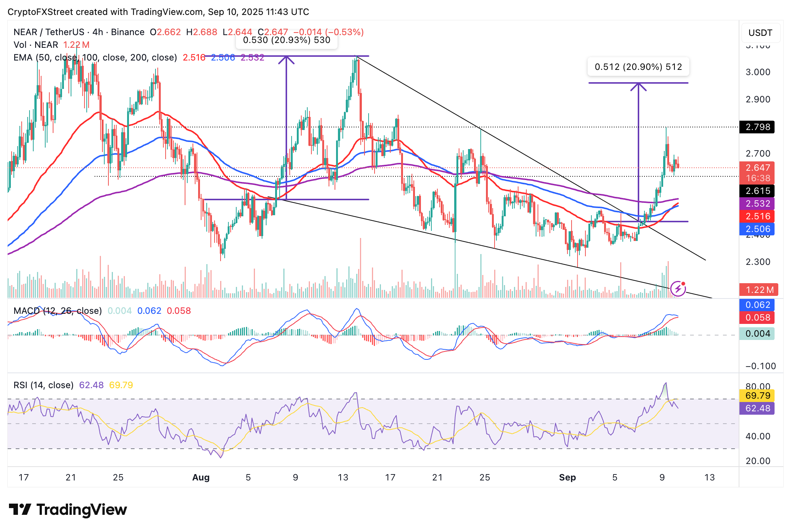Image resolution: width=791 pixels, height=532 pixels.
Task: Click the Sep label on the time axis
Action: [x=567, y=477]
